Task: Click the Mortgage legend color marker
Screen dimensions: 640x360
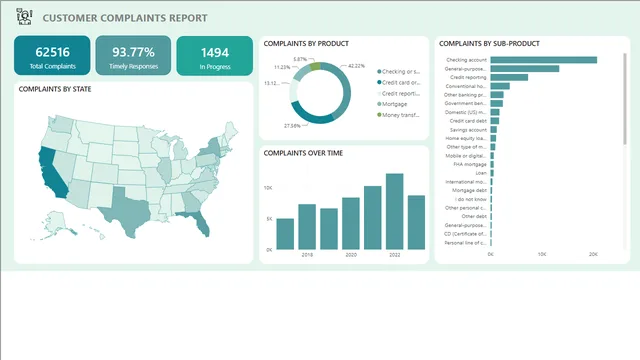Action: (x=379, y=104)
